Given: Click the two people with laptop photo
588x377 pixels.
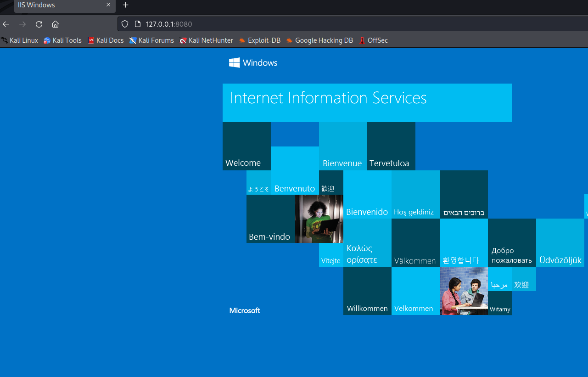Looking at the screenshot, I should tap(464, 291).
